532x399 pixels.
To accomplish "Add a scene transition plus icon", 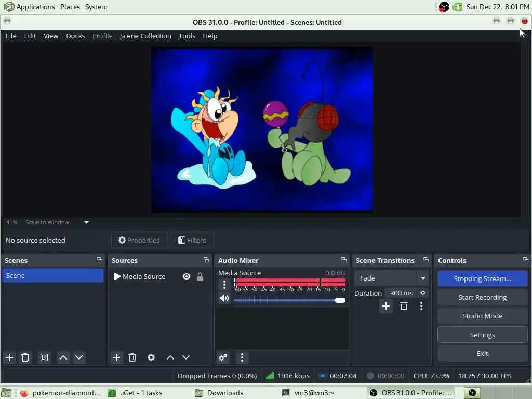I will (x=386, y=306).
